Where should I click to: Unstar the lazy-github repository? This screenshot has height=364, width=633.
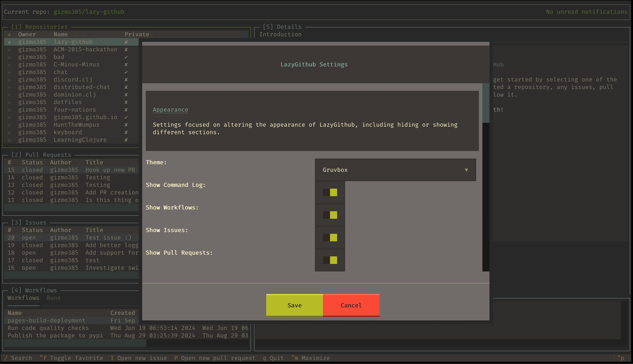(x=9, y=42)
